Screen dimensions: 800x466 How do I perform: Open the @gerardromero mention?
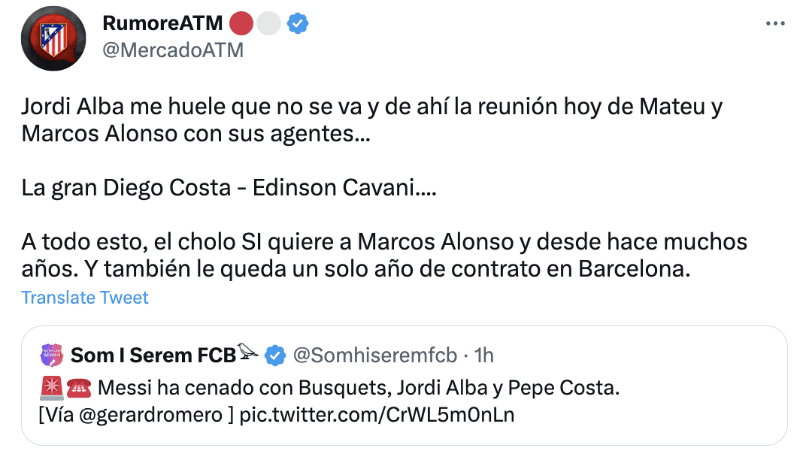click(151, 414)
